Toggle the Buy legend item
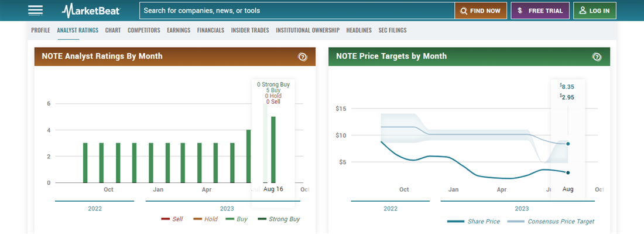The width and height of the screenshot is (644, 234). click(237, 219)
